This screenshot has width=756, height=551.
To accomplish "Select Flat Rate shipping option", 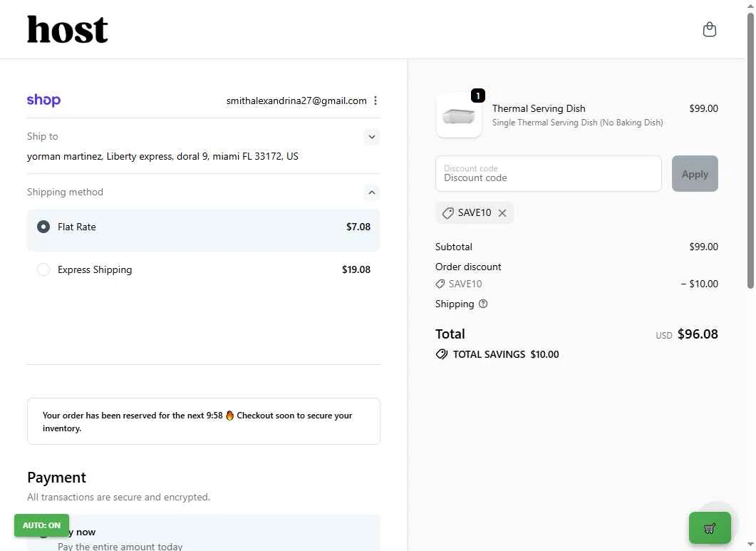I will point(204,230).
